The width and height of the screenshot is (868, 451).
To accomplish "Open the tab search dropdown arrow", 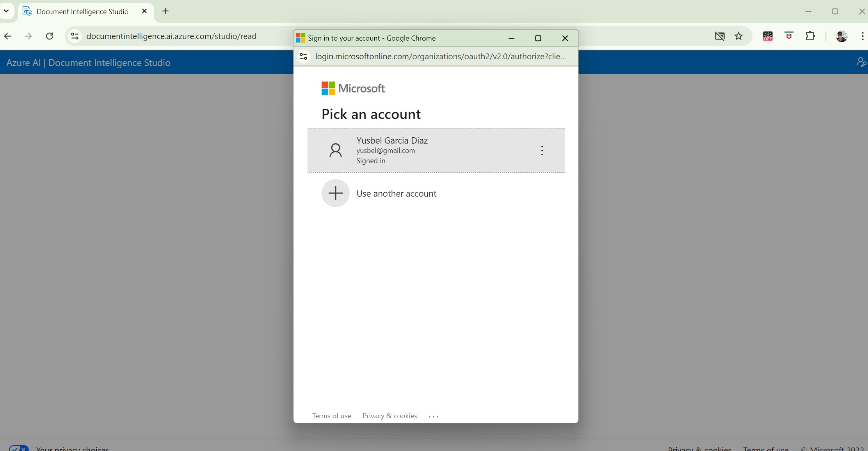I will [x=6, y=11].
